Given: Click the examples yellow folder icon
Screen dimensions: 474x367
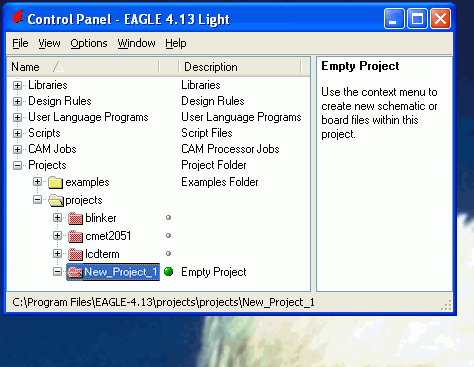Looking at the screenshot, I should point(55,182).
